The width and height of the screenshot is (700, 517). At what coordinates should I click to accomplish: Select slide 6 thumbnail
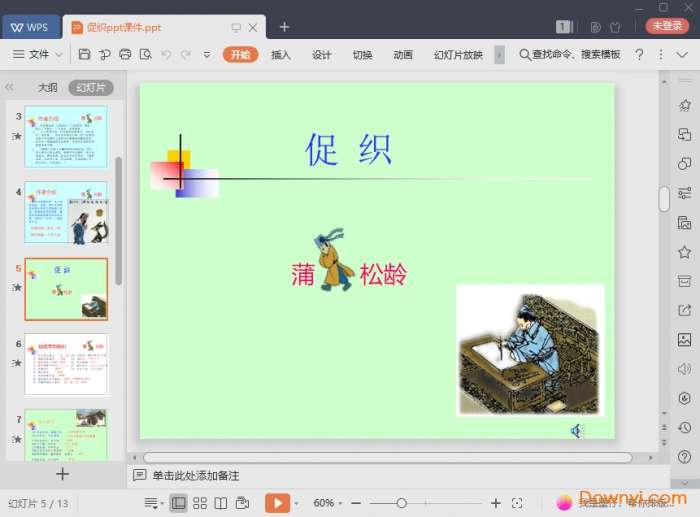click(x=66, y=364)
